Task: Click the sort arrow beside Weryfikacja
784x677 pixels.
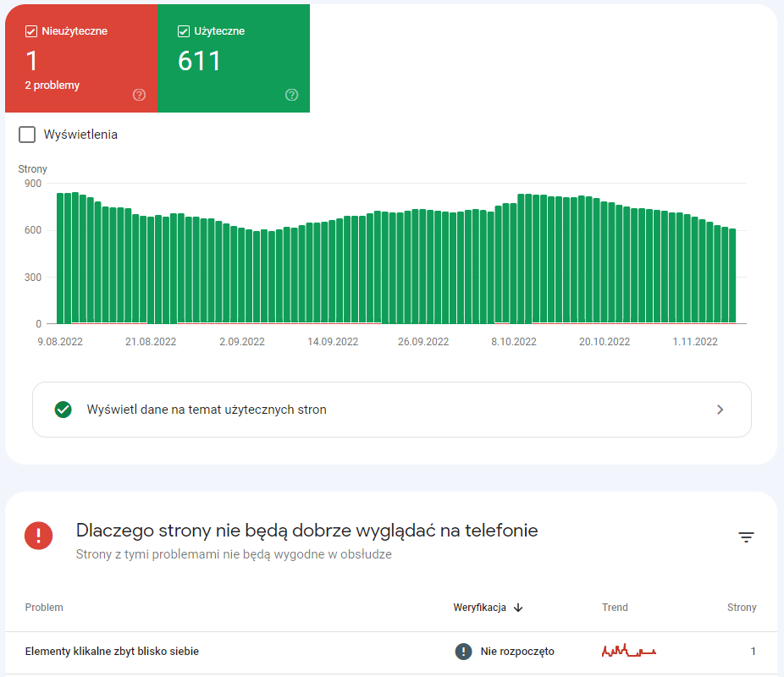Action: click(518, 608)
